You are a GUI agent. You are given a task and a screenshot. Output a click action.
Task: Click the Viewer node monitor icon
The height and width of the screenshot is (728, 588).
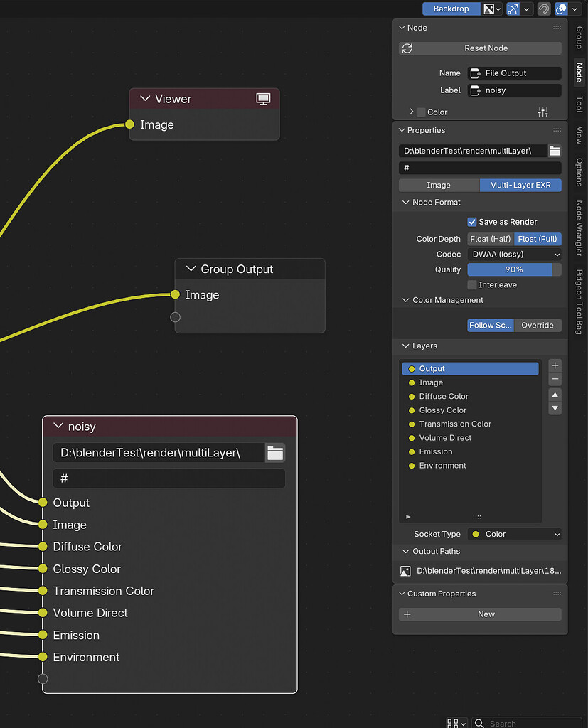click(263, 99)
